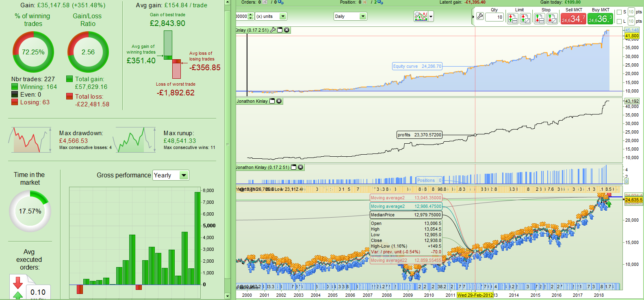Screen dimensions: 644x300
Task: Click Loss of worst trade -£1,892.62
Action: coord(176,93)
